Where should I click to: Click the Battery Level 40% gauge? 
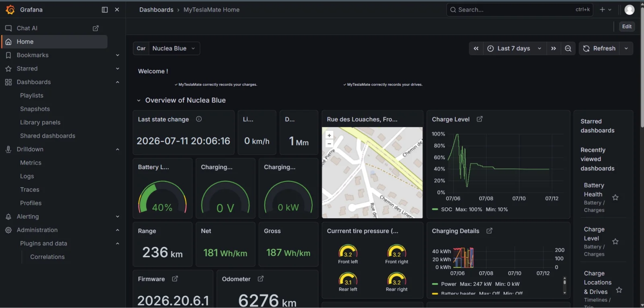(162, 197)
